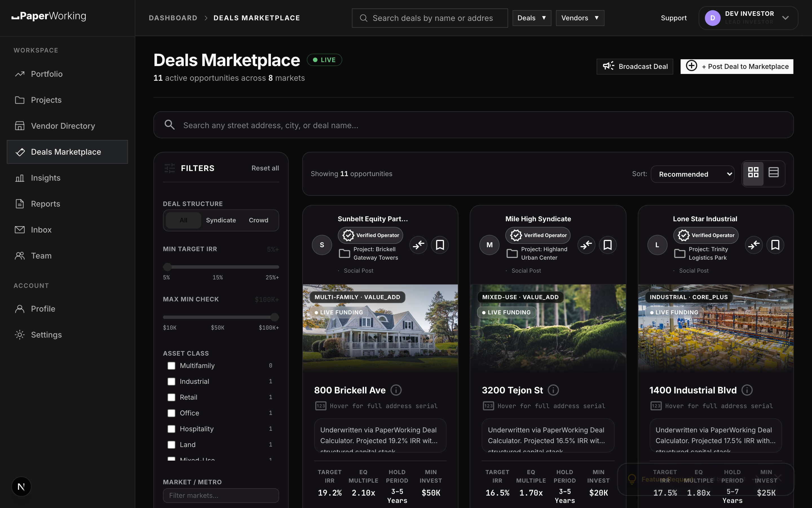Select the Crowd deal structure tab

[x=258, y=220]
